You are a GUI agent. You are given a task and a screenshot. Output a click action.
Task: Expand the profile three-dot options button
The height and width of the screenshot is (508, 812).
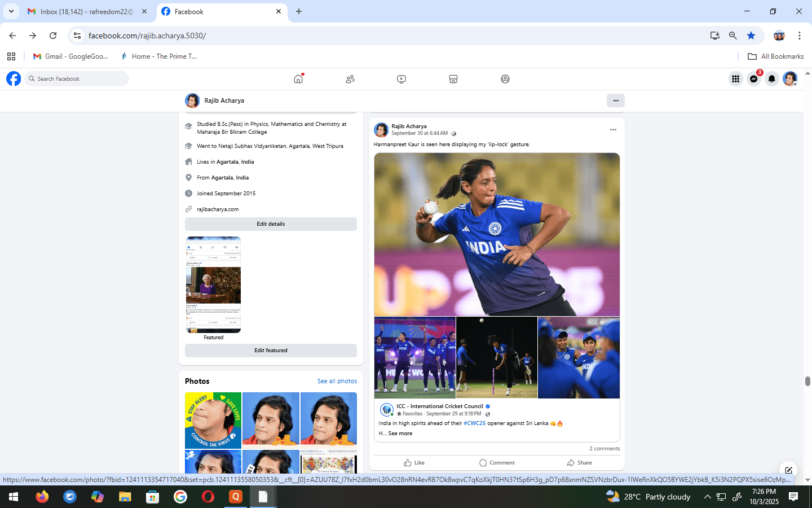(x=616, y=100)
